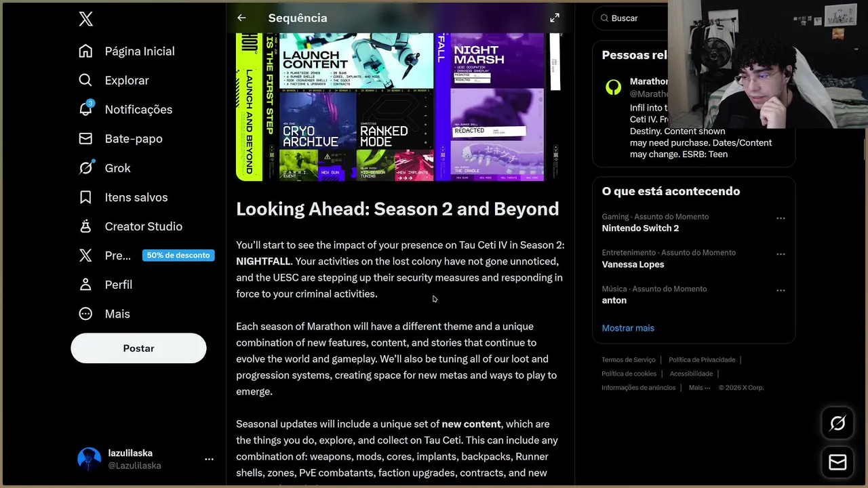Open Acessibilidade footer link

[691, 373]
